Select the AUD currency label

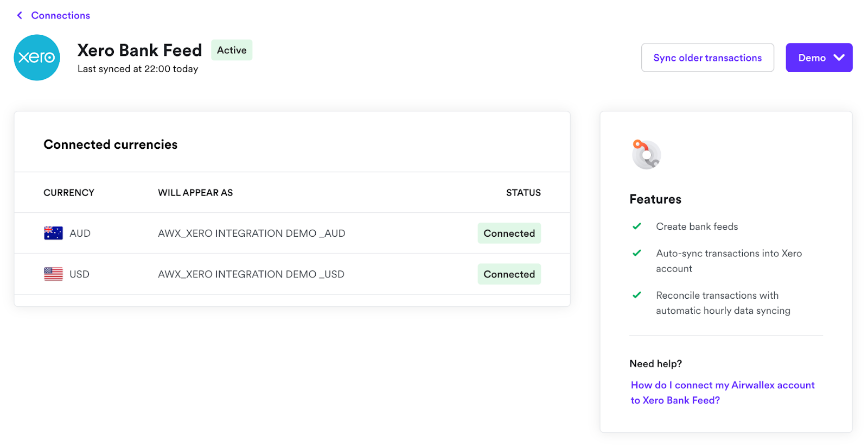tap(80, 234)
